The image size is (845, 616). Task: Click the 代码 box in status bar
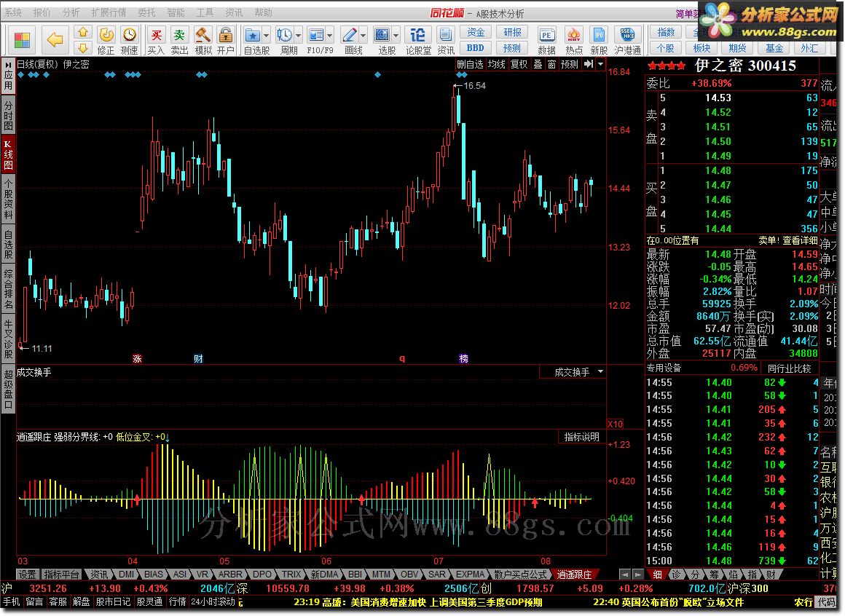point(826,602)
